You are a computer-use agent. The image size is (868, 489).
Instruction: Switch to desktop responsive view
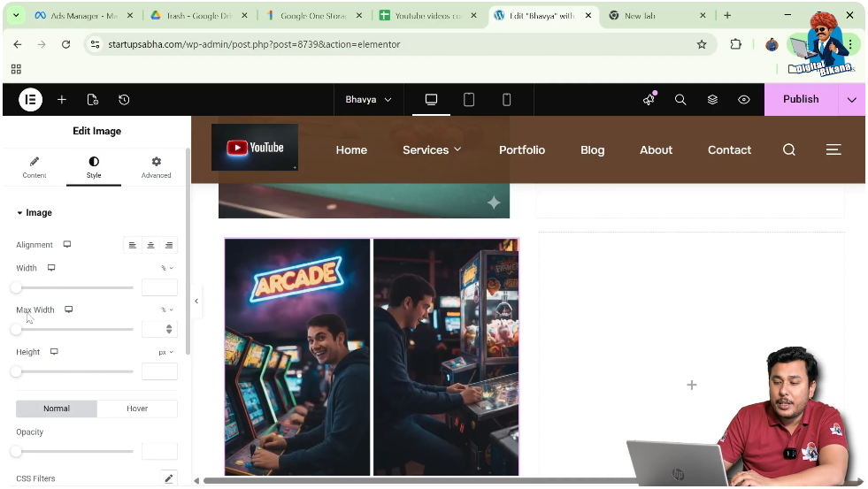431,100
